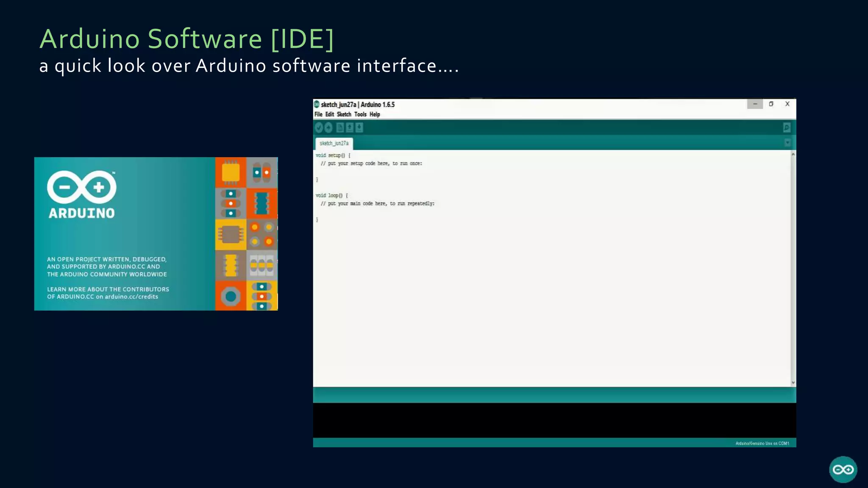Viewport: 868px width, 488px height.
Task: Open the Help menu
Action: tap(375, 114)
